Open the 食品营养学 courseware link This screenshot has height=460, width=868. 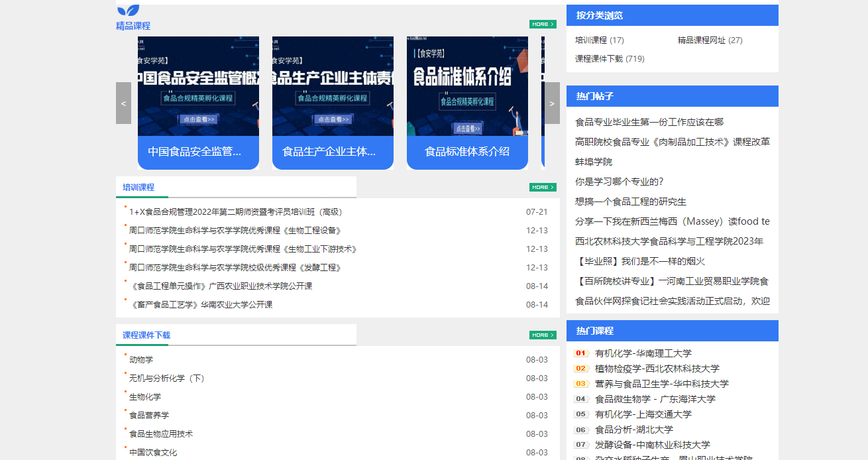click(x=149, y=416)
